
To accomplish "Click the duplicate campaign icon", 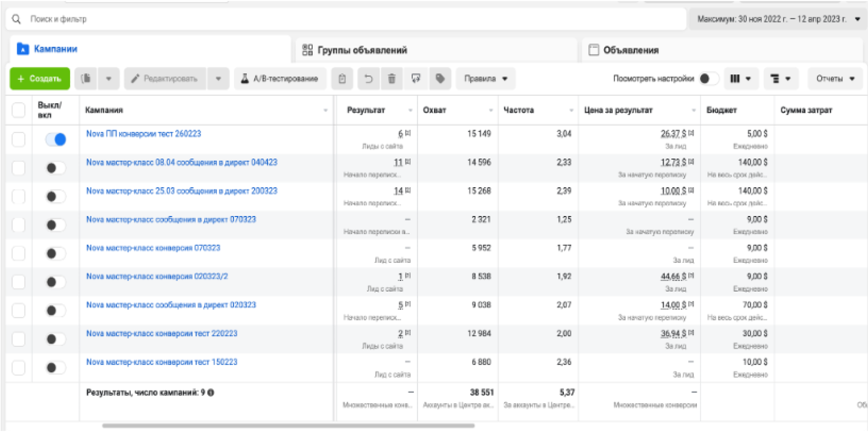I will 86,79.
